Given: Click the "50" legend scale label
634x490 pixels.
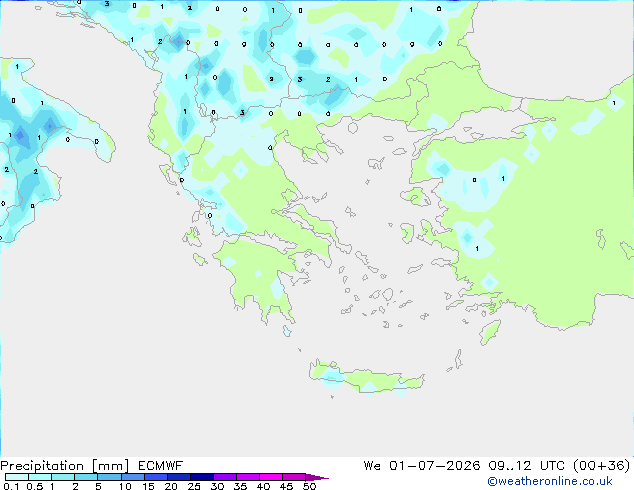Looking at the screenshot, I should point(310,486).
